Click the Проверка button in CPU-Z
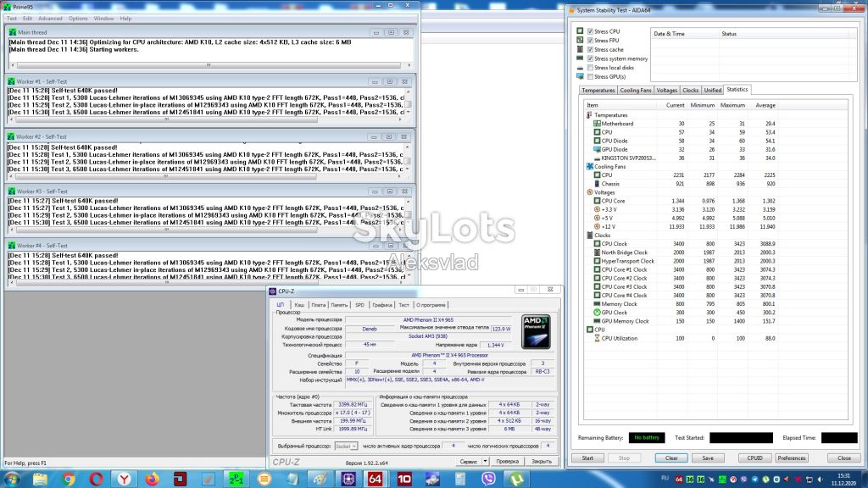 coord(507,461)
